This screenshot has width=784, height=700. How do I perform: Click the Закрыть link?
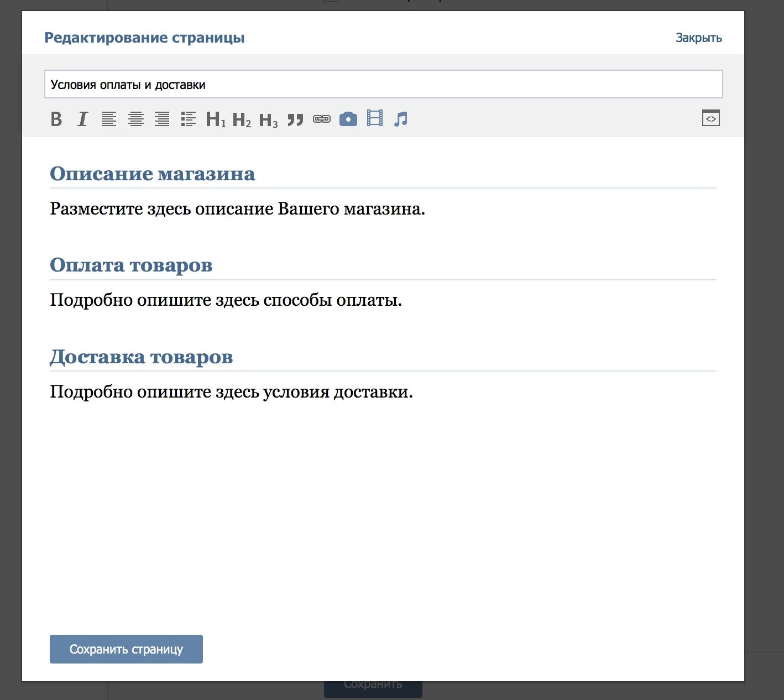(x=699, y=38)
